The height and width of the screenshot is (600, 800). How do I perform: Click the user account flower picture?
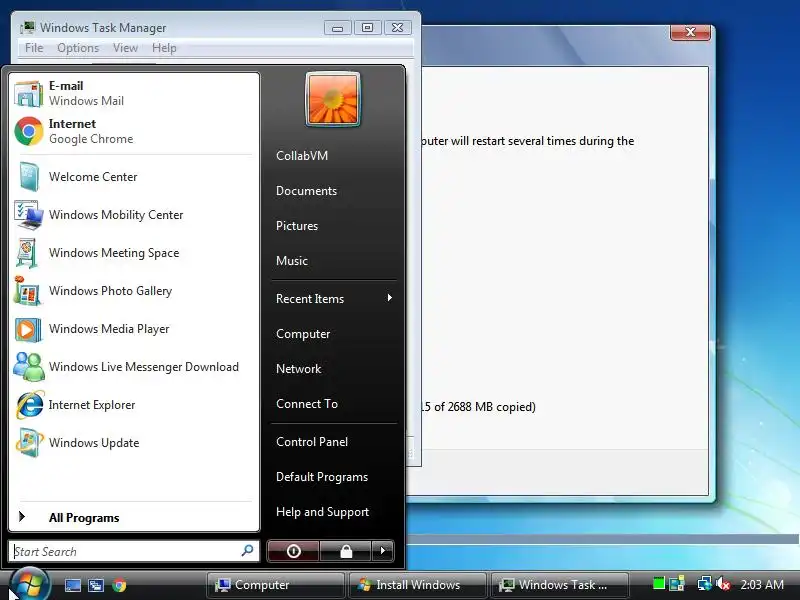(x=333, y=99)
